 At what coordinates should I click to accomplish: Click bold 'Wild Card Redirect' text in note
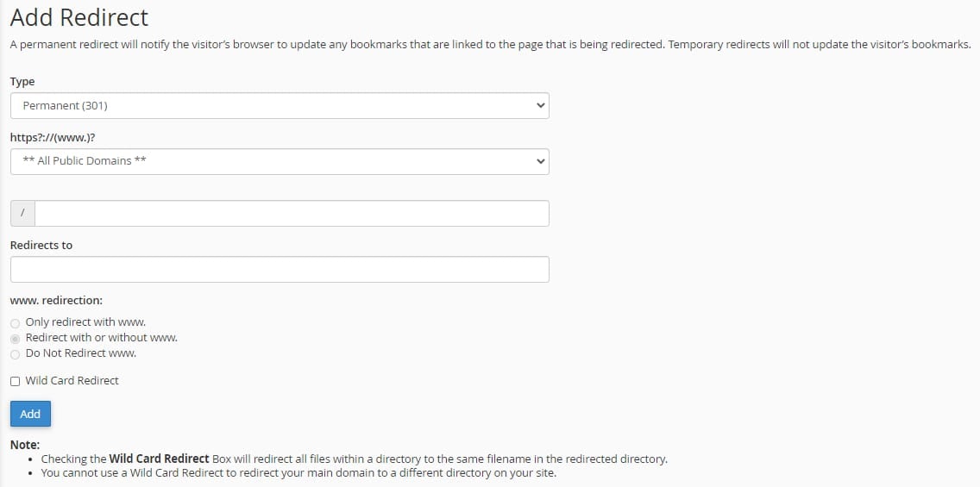pyautogui.click(x=159, y=459)
